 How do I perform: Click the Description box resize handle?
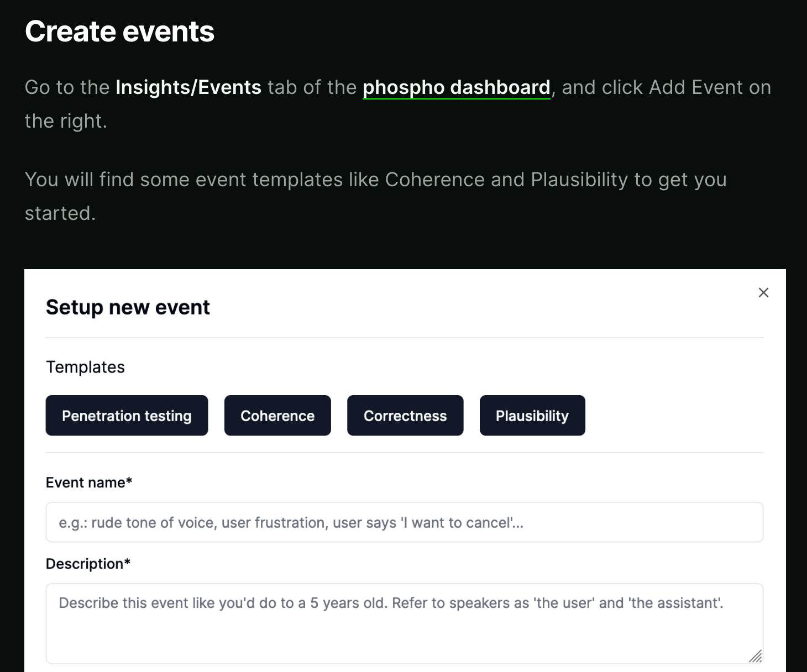point(756,656)
